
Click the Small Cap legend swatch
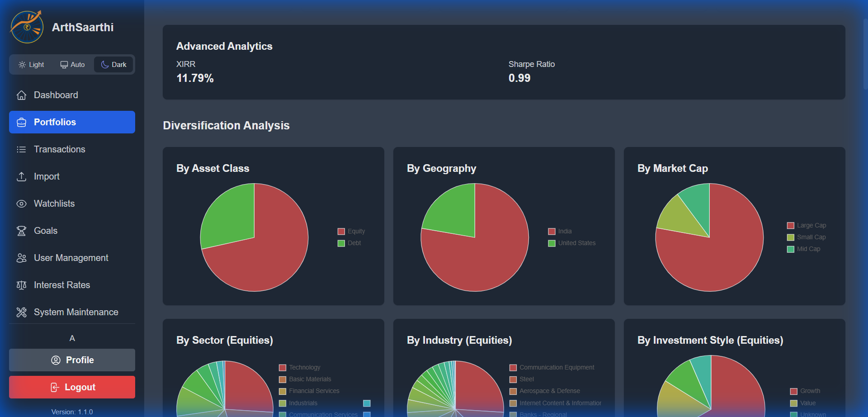click(790, 237)
